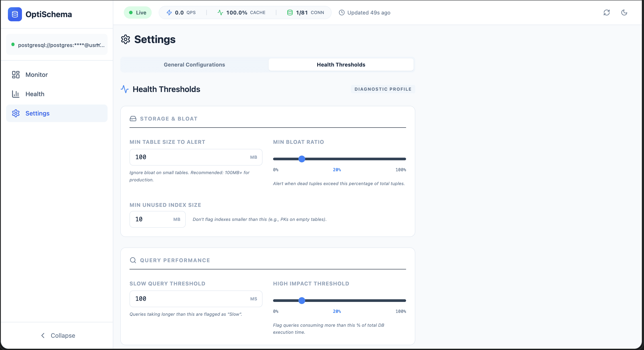Click the Min Table Size input field
Screen dimensions: 644x350
(190, 157)
